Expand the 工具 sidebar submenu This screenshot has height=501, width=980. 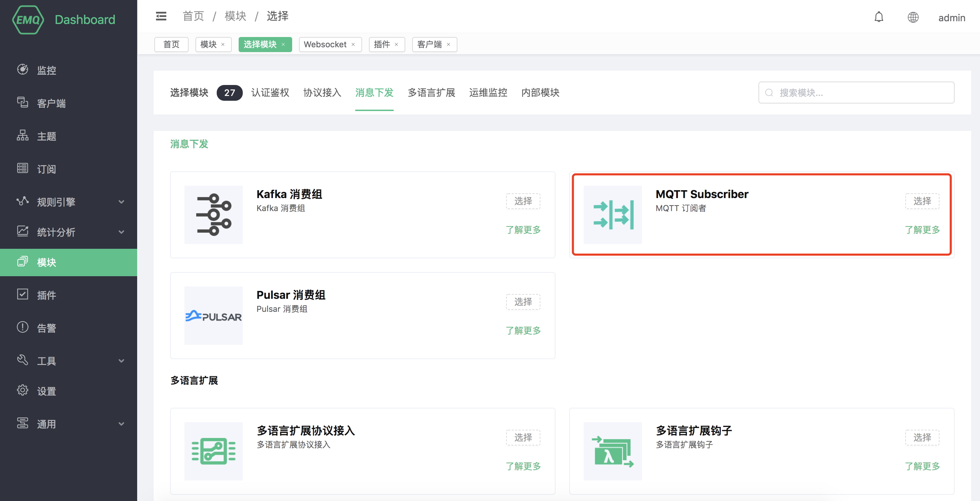[x=121, y=361]
